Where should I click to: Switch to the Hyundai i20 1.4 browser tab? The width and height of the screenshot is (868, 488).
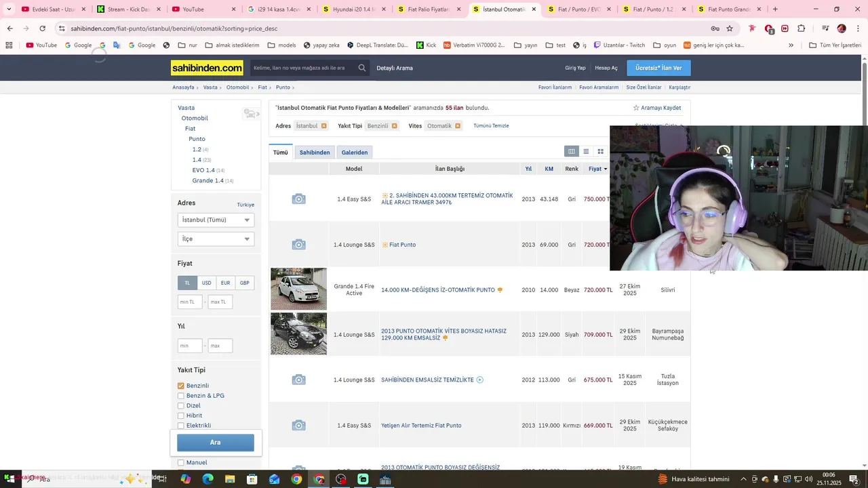354,9
